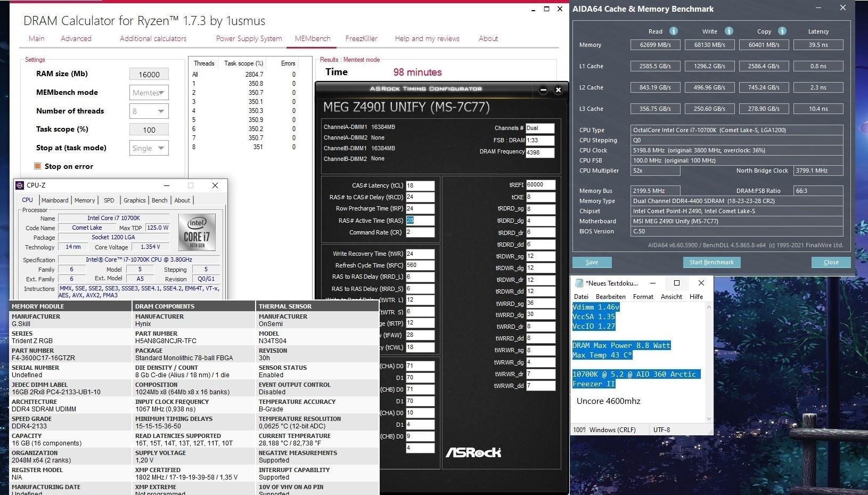The height and width of the screenshot is (495, 868).
Task: Switch to the Advanced tab in DRAM Calculator
Action: click(x=76, y=38)
